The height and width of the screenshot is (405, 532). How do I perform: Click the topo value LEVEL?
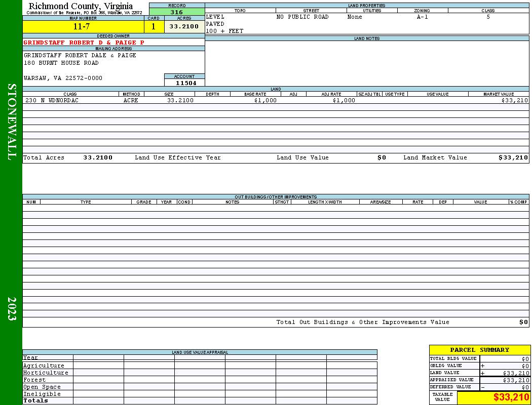coord(215,17)
